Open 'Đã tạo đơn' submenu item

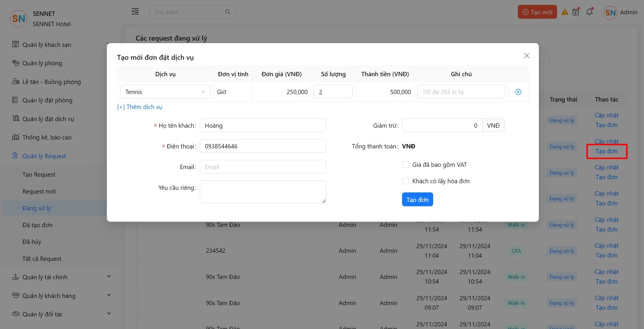pos(37,225)
